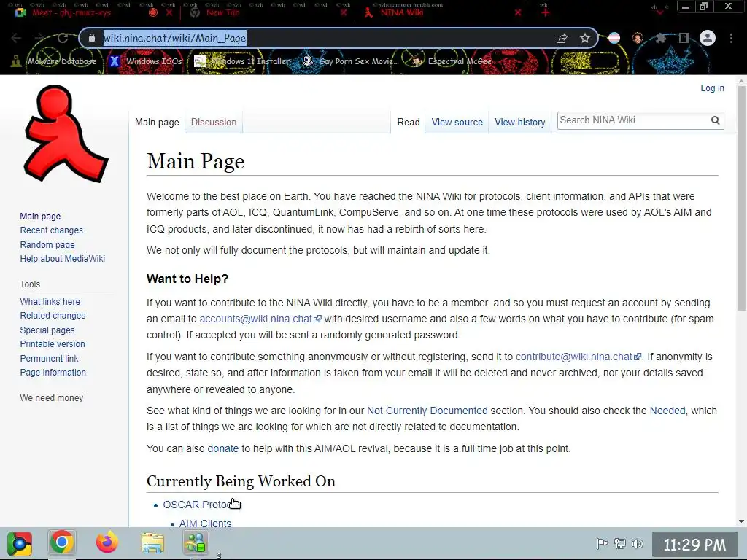Open the Espectral McGee bookmark
This screenshot has width=747, height=560.
pos(452,61)
